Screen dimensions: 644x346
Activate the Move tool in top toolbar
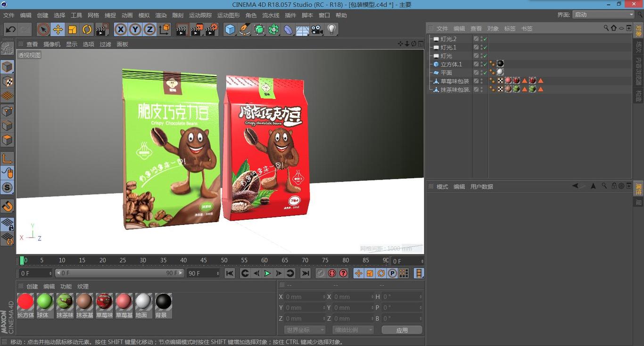(58, 30)
